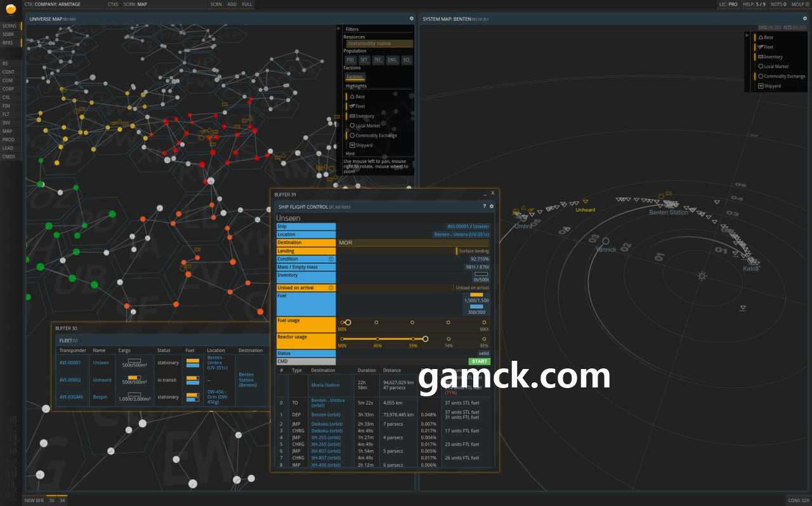Switch to buffer tab 34 in bottom bar

pyautogui.click(x=62, y=500)
